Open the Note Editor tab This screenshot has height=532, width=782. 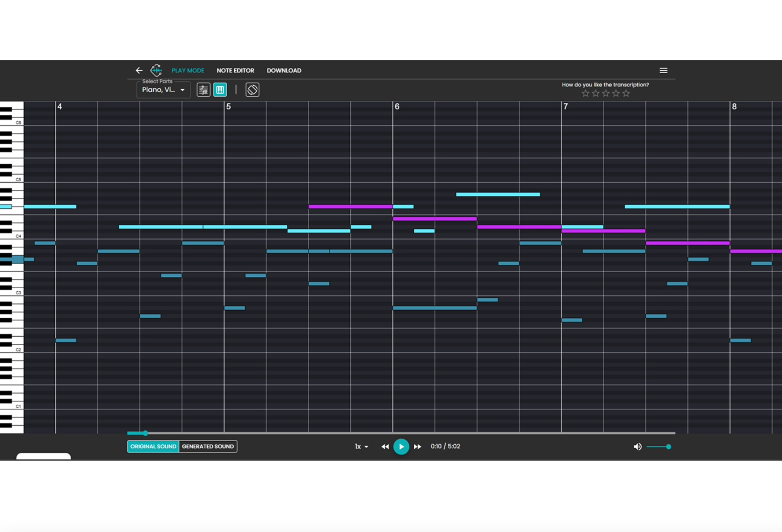click(x=235, y=70)
